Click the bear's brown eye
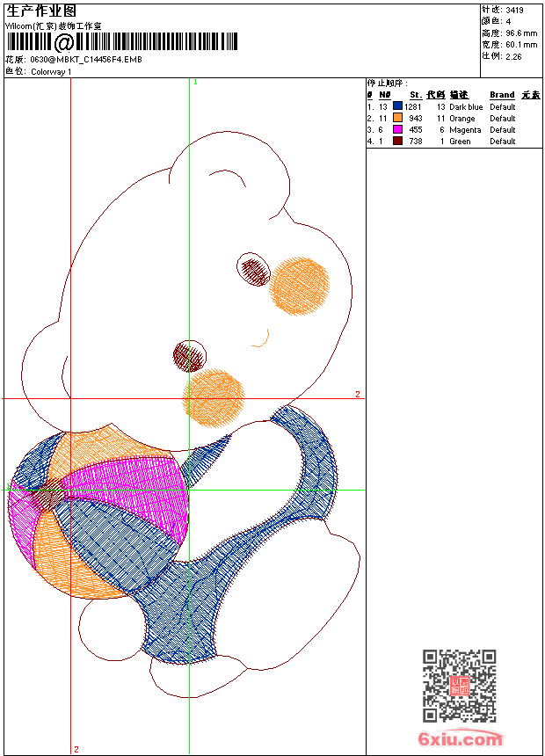This screenshot has width=545, height=756. click(x=254, y=269)
